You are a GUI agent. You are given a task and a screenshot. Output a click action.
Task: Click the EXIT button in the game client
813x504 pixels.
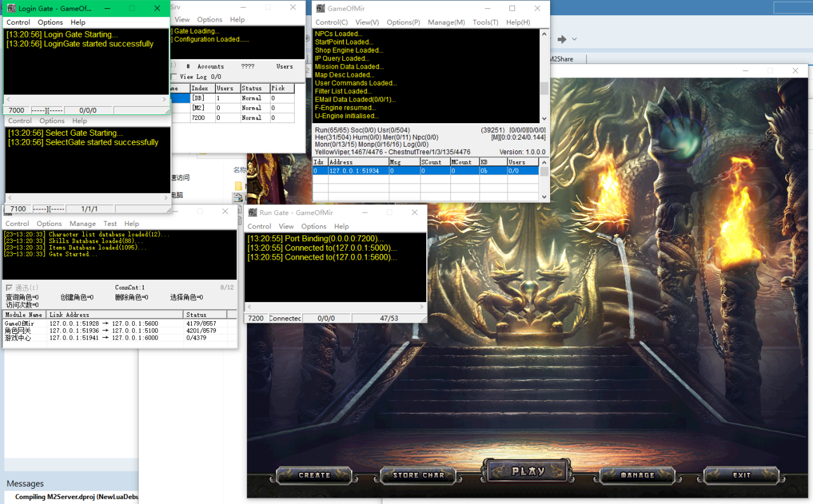[x=741, y=475]
